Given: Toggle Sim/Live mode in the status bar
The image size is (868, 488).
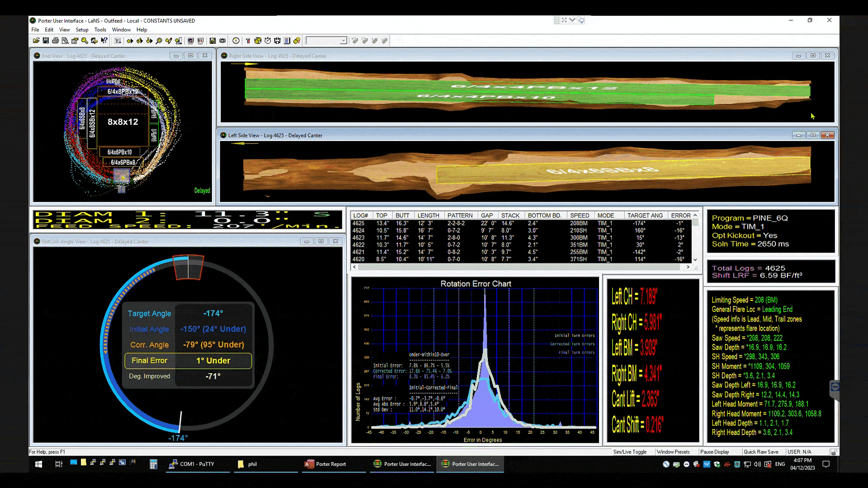Looking at the screenshot, I should click(630, 452).
